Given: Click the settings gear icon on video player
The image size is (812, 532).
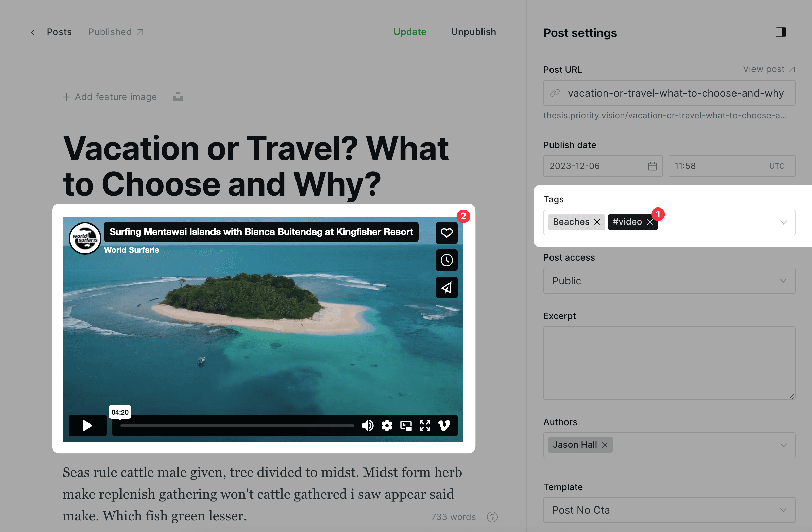Looking at the screenshot, I should [x=387, y=425].
